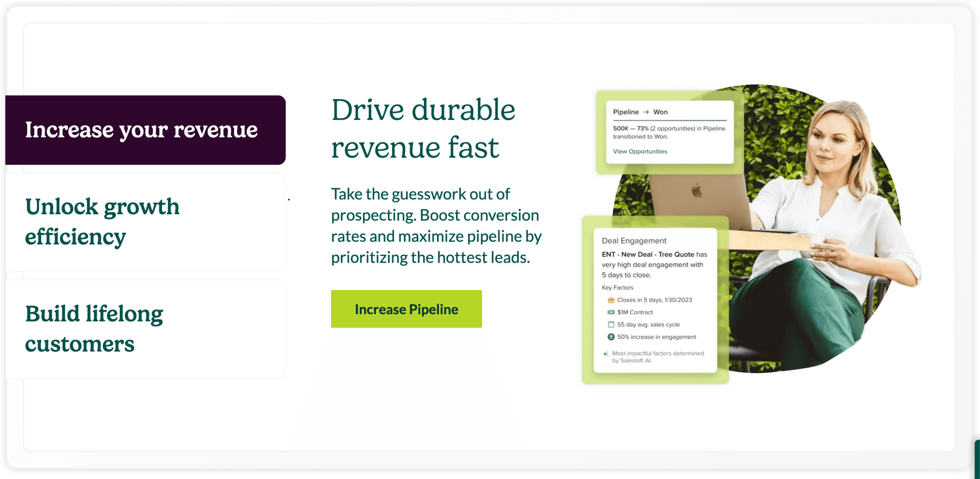Image resolution: width=980 pixels, height=479 pixels.
Task: Click the money bill icon near $1M Contract
Action: pos(611,312)
